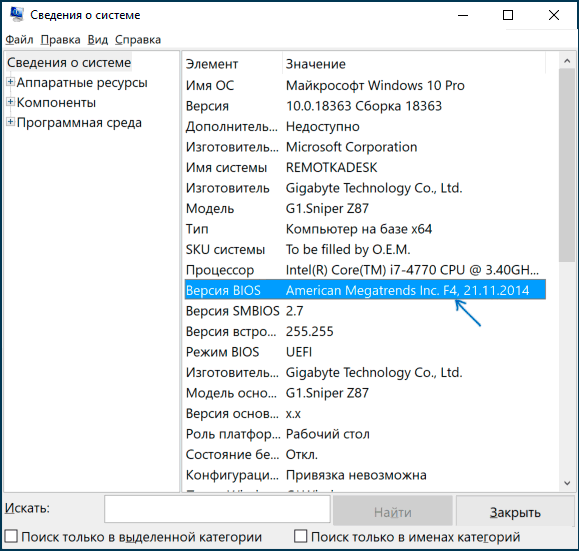The width and height of the screenshot is (579, 551).
Task: Click the Элемент column header
Action: click(x=233, y=64)
